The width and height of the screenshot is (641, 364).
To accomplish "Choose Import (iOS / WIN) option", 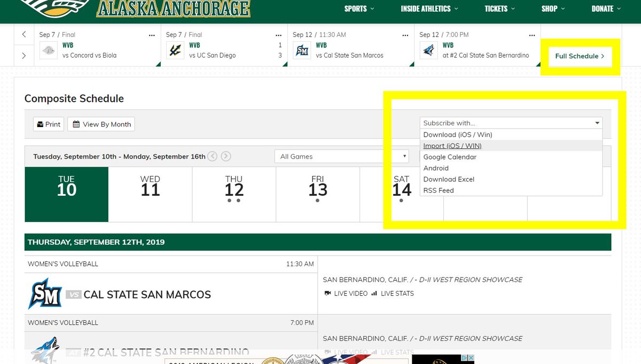I will click(511, 146).
